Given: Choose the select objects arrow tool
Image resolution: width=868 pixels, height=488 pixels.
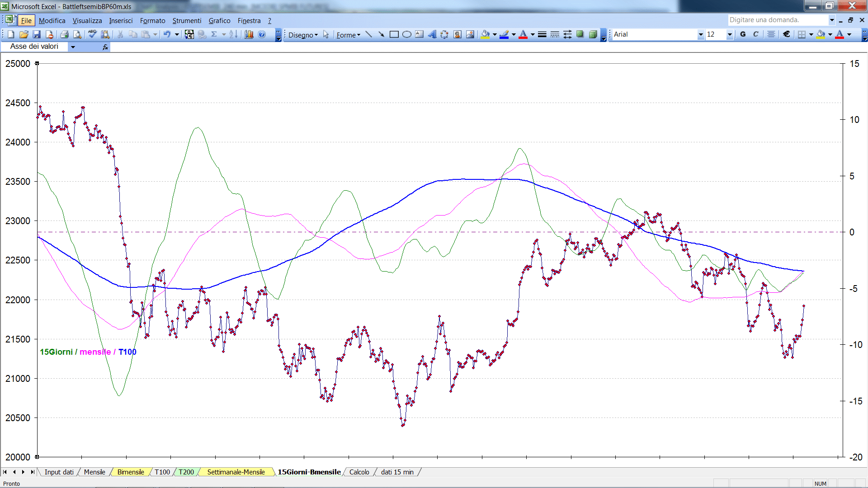Looking at the screenshot, I should click(x=326, y=35).
